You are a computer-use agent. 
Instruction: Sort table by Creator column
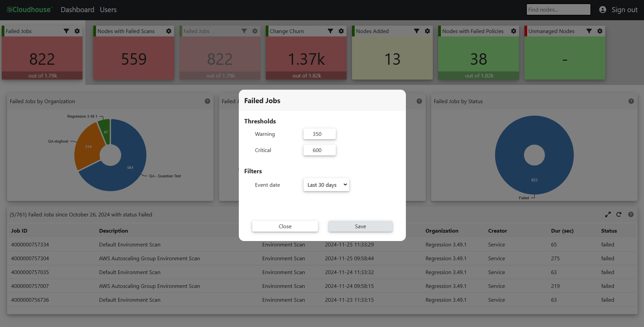(x=497, y=231)
